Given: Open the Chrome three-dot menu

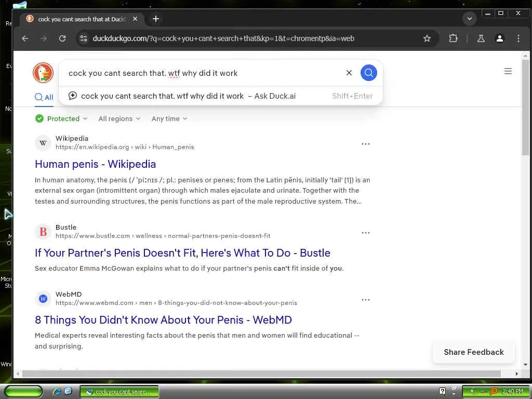Looking at the screenshot, I should (x=518, y=38).
